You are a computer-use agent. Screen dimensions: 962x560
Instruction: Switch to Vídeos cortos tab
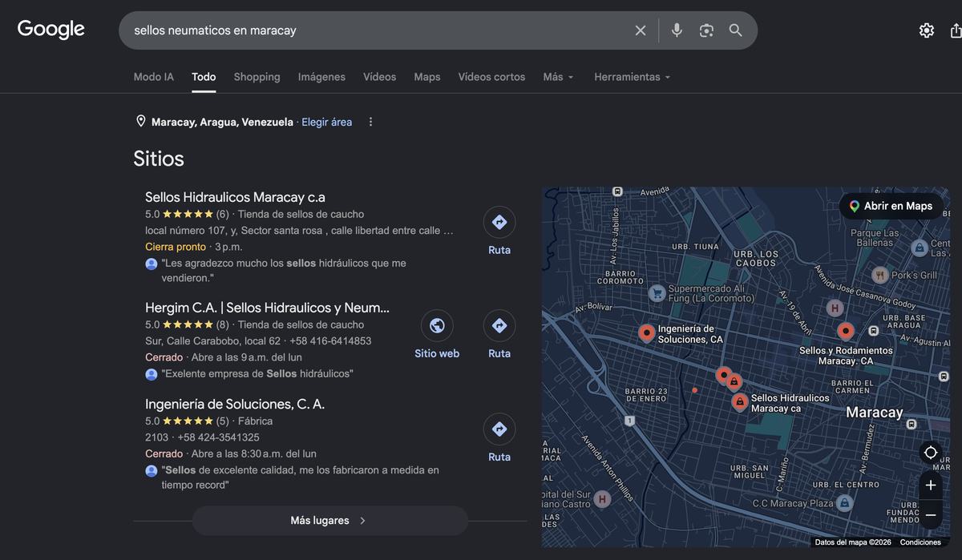pyautogui.click(x=491, y=77)
